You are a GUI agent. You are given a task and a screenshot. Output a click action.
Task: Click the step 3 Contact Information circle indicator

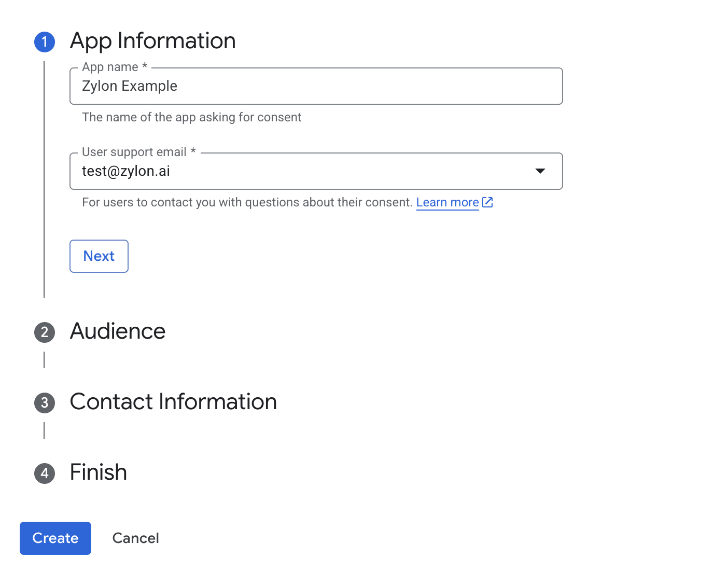45,403
